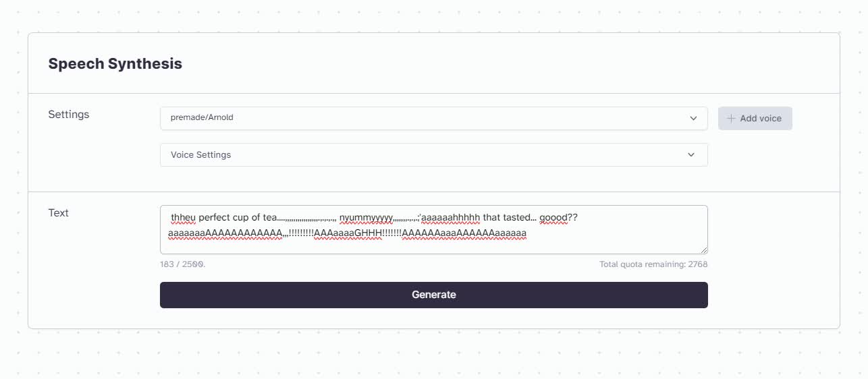Viewport: 868px width, 379px height.
Task: Place the cursor in the word "nyummyyyyy"
Action: pyautogui.click(x=366, y=217)
